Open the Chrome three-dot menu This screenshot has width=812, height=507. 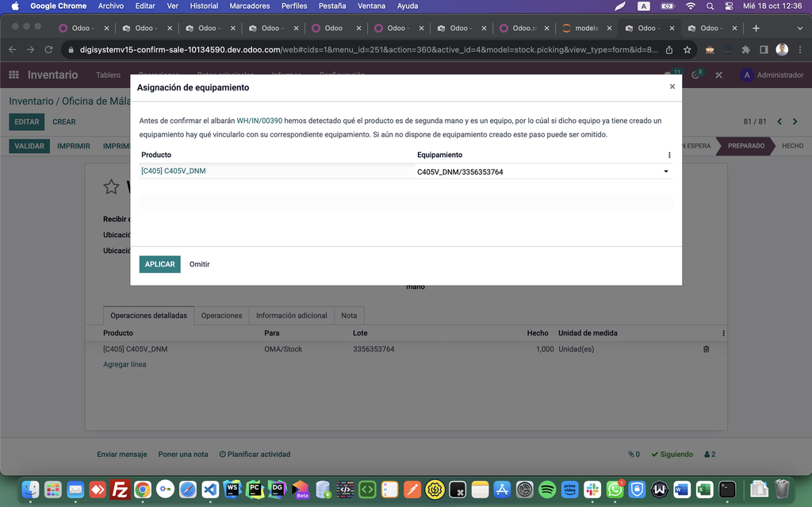800,50
